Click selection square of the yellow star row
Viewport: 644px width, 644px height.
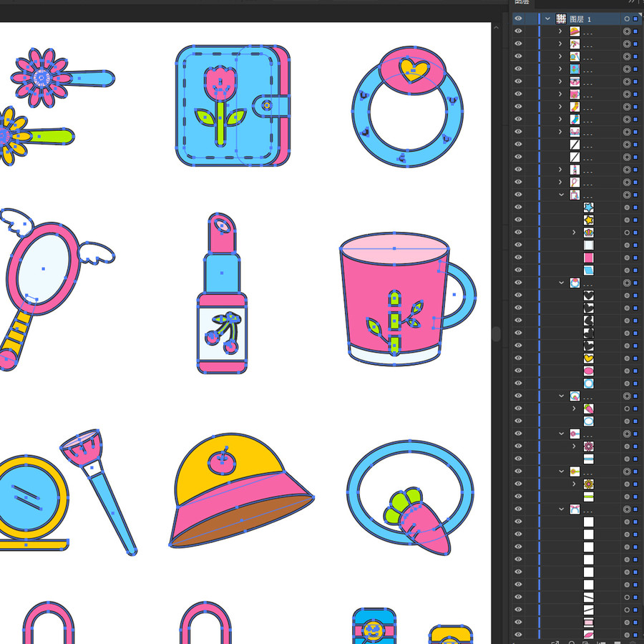click(636, 220)
